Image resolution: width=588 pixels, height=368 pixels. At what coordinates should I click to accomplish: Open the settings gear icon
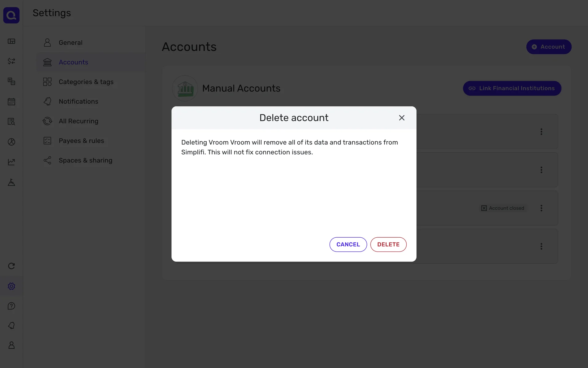[x=11, y=286]
